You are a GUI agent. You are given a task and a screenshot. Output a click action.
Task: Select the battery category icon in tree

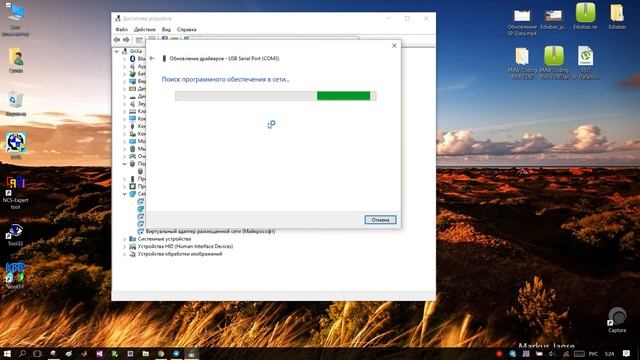point(132,74)
